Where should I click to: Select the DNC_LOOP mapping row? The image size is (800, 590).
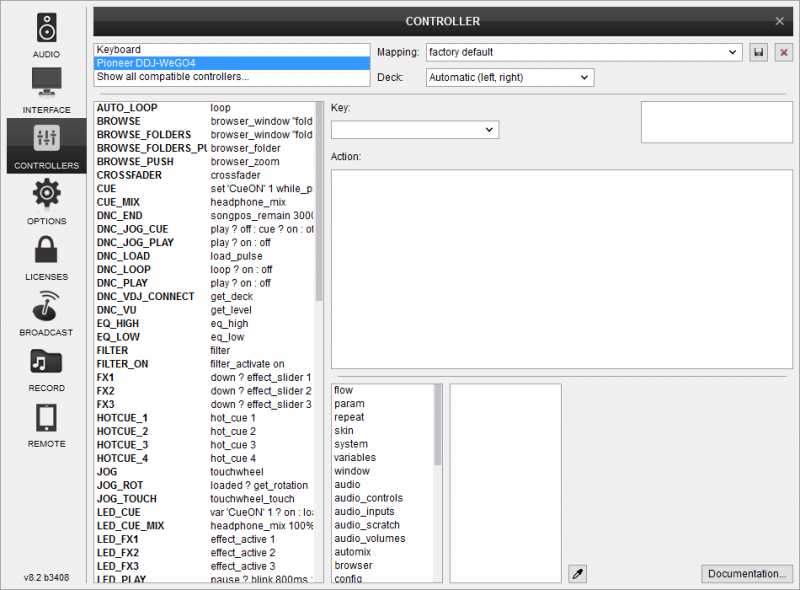pyautogui.click(x=205, y=269)
